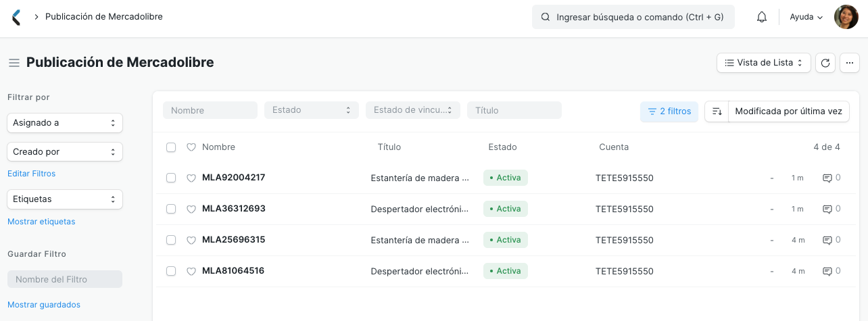Viewport: 868px width, 321px height.
Task: Click Activa status of MLA92004217
Action: (x=506, y=178)
